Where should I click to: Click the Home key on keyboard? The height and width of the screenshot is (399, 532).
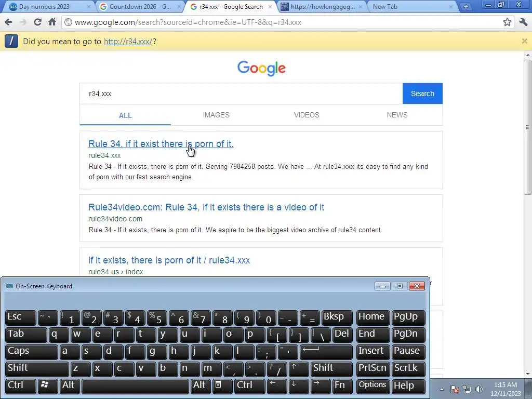(x=373, y=317)
